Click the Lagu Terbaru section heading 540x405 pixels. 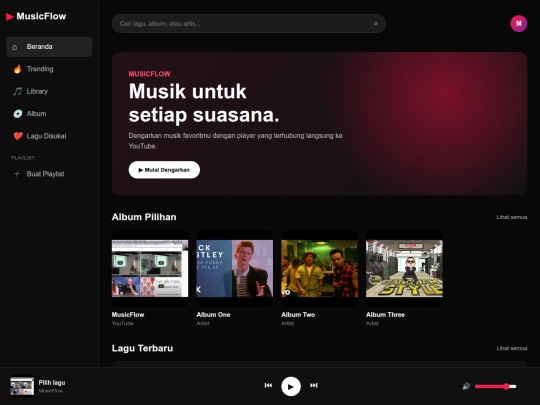point(142,348)
